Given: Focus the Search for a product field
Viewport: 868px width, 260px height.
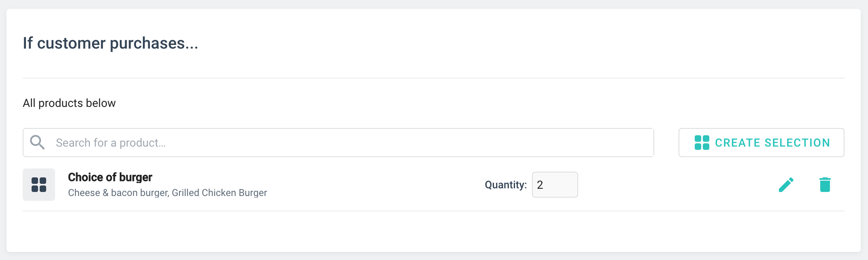Looking at the screenshot, I should [x=348, y=143].
